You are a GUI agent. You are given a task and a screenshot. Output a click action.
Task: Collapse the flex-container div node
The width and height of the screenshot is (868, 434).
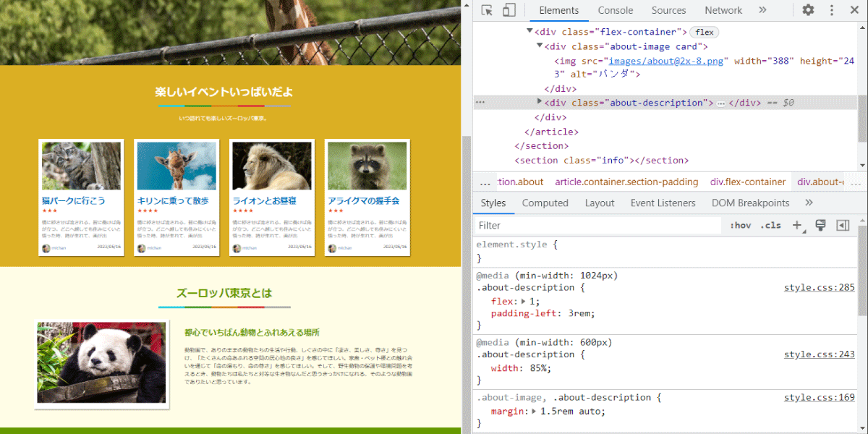tap(529, 31)
